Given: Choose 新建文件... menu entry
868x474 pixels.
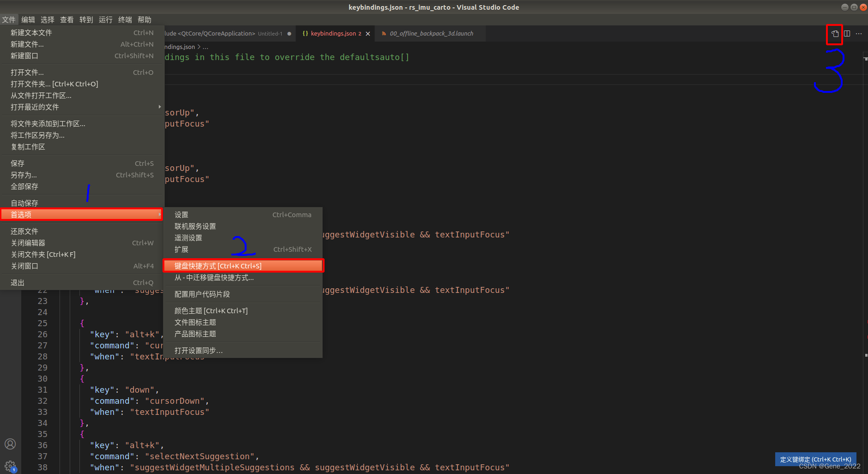Looking at the screenshot, I should click(82, 44).
